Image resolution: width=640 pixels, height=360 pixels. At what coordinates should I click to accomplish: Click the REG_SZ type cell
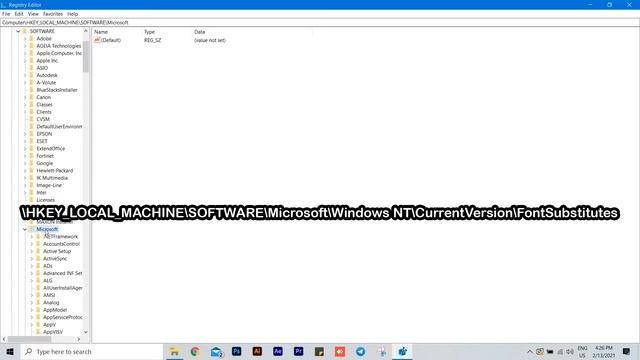[153, 40]
